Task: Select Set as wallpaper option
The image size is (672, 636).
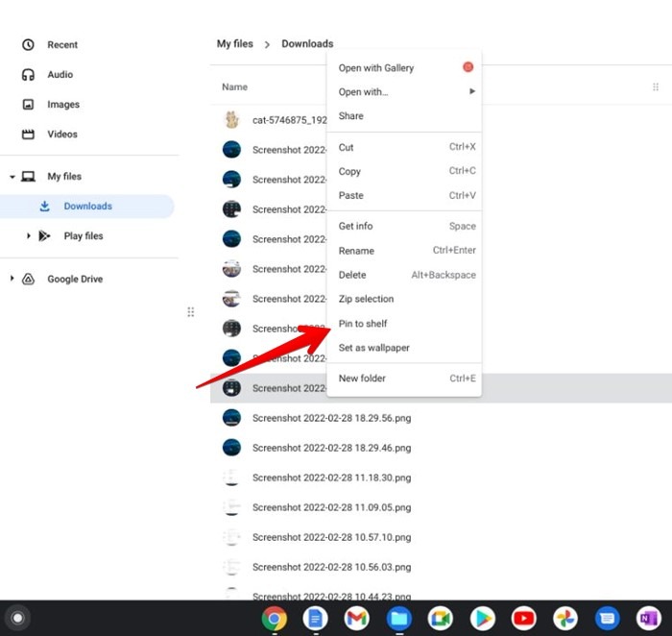Action: (x=373, y=348)
